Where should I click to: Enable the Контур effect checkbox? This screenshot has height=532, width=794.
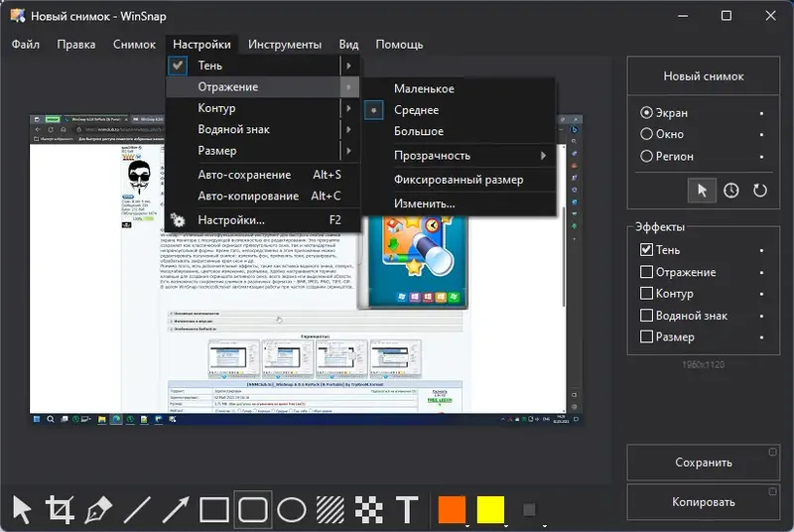coord(646,293)
